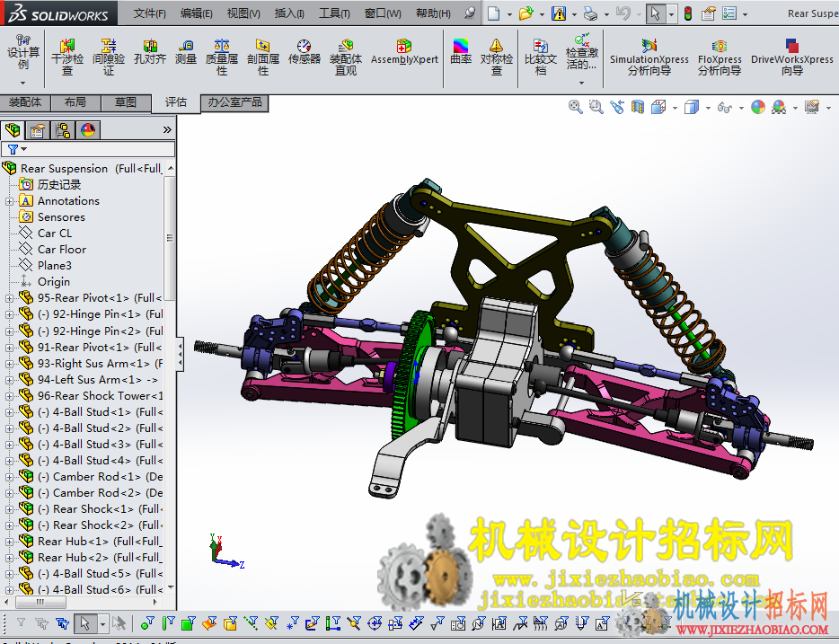Switch to the 办公室产品 tab
This screenshot has height=644, width=839.
[x=234, y=102]
